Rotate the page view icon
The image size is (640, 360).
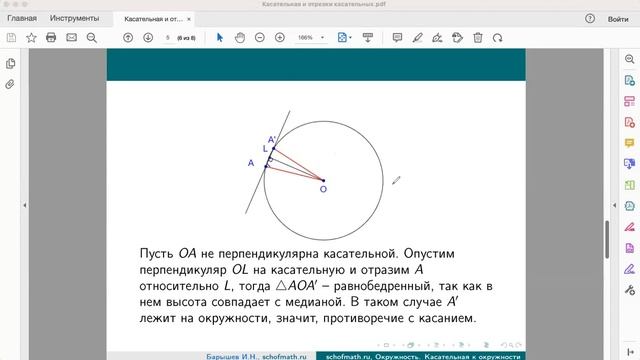(x=497, y=38)
